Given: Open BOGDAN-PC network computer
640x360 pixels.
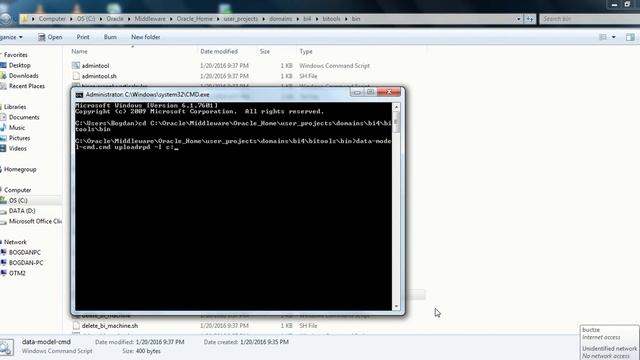Looking at the screenshot, I should pos(26,263).
